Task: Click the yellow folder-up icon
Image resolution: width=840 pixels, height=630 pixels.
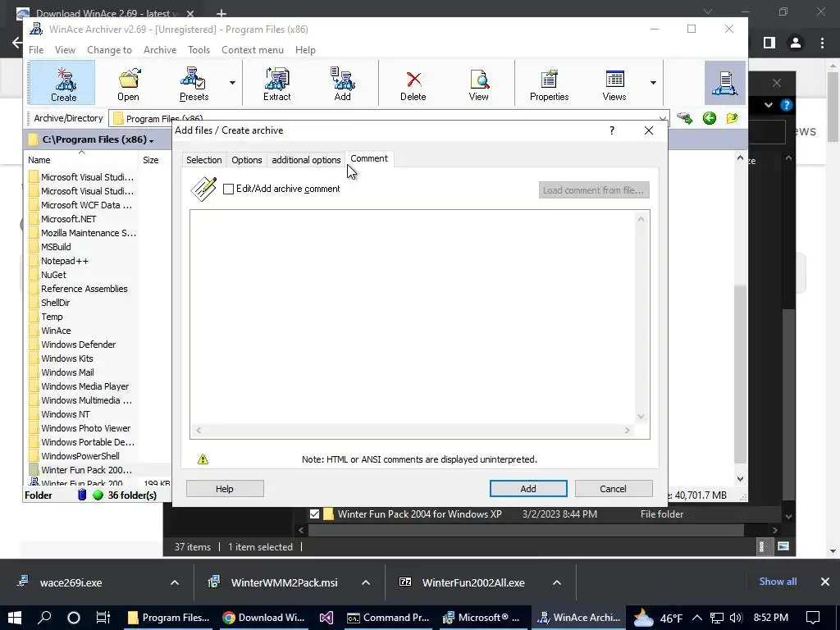Action: point(733,118)
